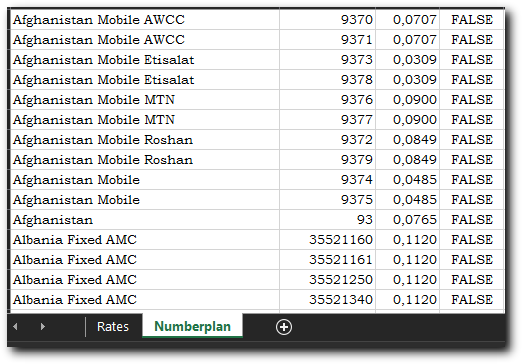Click the right sheet navigation arrow
This screenshot has width=522, height=364.
coord(42,327)
